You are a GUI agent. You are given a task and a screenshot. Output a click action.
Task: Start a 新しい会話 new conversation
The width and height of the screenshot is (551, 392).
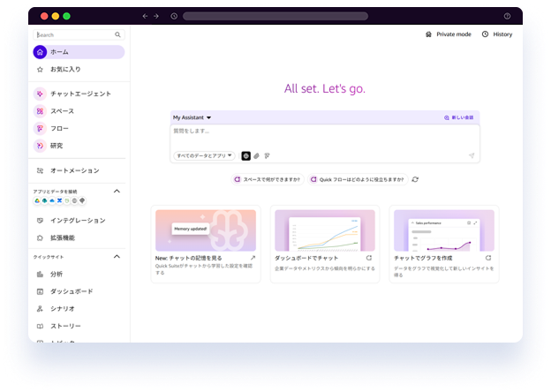[x=458, y=117]
